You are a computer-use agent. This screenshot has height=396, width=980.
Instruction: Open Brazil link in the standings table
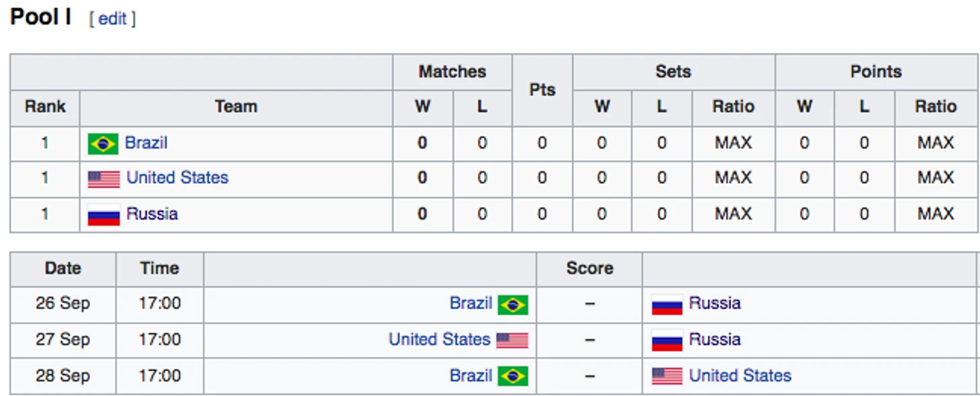pyautogui.click(x=146, y=143)
